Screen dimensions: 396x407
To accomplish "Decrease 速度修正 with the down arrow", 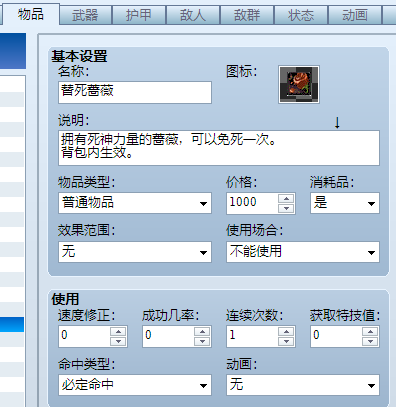I will (x=118, y=341).
